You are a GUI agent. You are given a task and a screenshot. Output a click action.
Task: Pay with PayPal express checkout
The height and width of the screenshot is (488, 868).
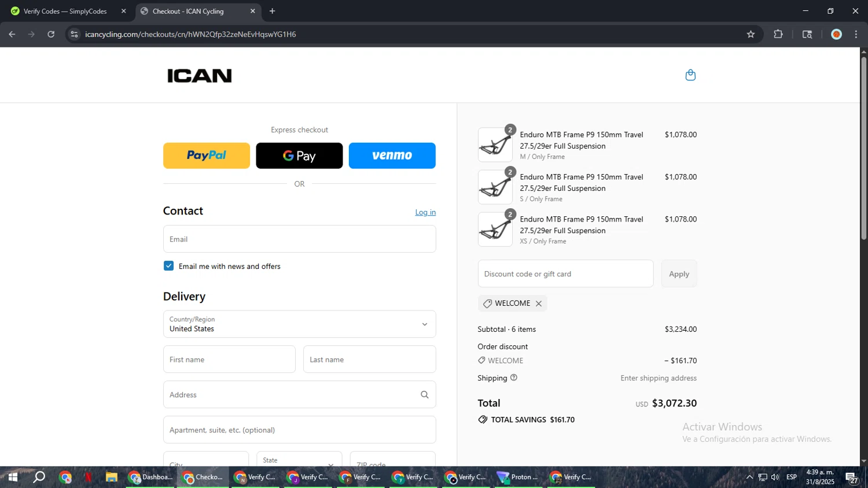[x=207, y=156]
